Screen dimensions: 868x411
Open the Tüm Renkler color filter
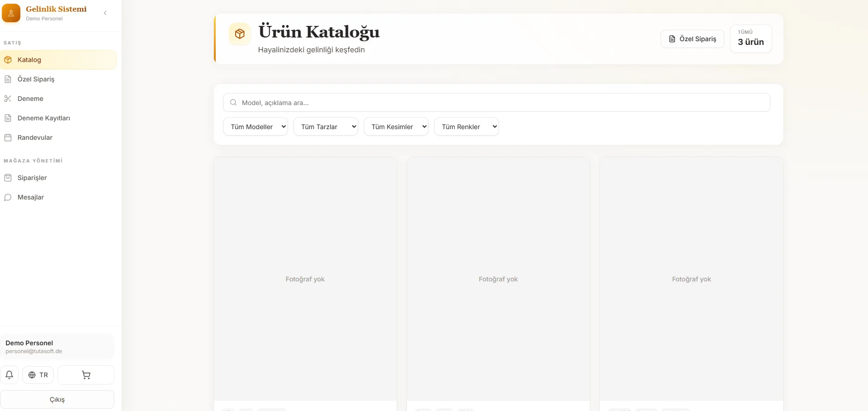pyautogui.click(x=467, y=126)
